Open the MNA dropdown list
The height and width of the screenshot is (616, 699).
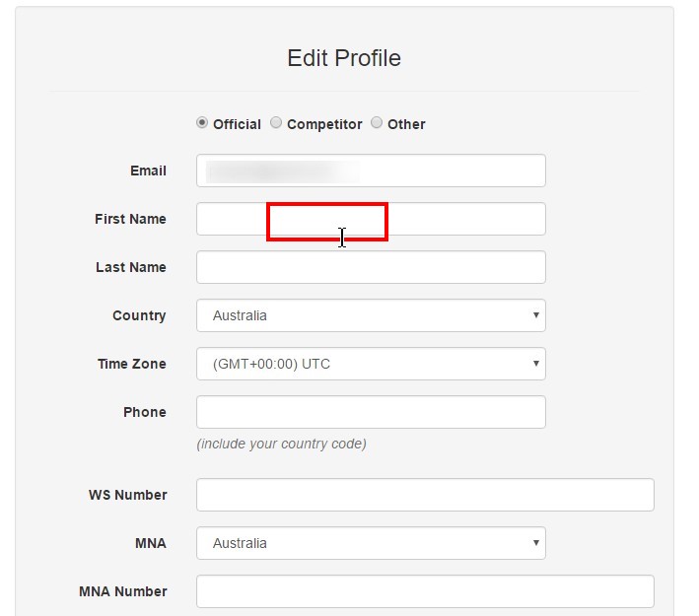[371, 543]
